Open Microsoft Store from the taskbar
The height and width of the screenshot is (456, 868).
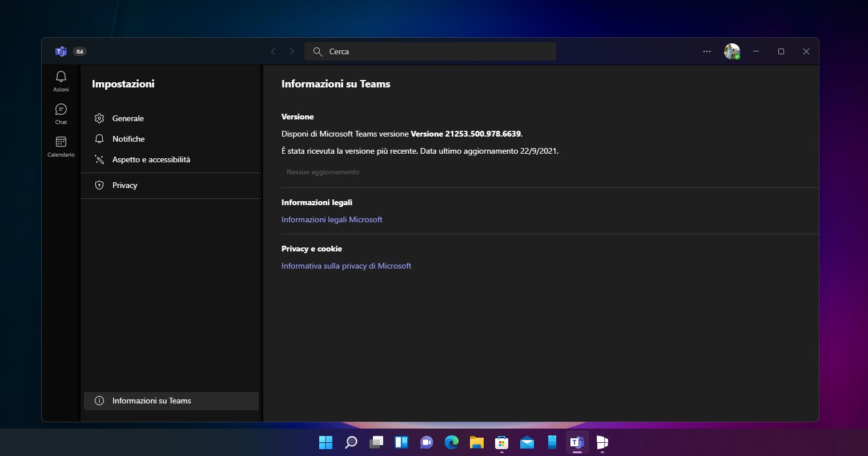click(502, 442)
